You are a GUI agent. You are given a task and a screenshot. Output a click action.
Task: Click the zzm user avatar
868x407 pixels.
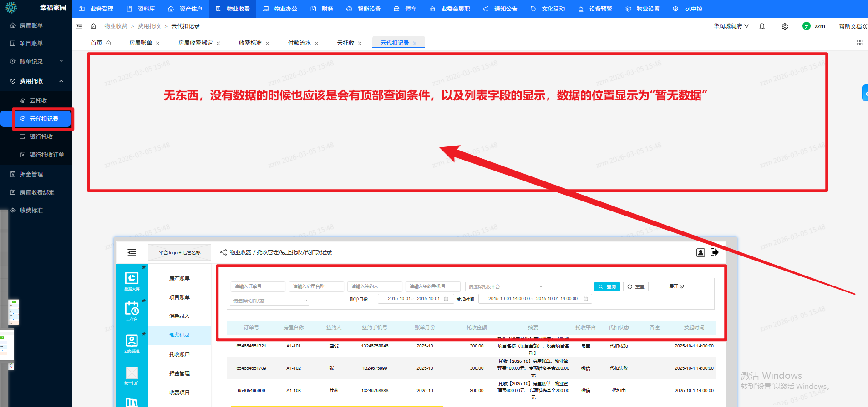(807, 26)
